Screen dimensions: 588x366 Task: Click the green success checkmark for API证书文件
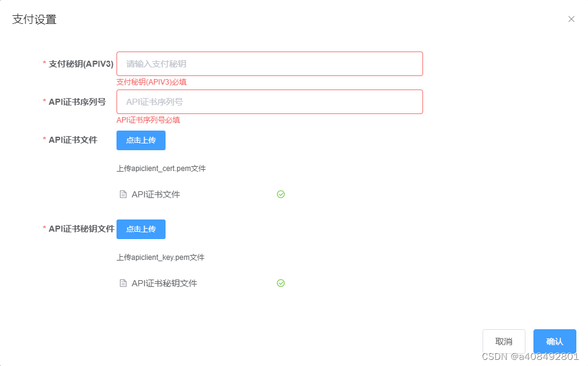(x=281, y=194)
